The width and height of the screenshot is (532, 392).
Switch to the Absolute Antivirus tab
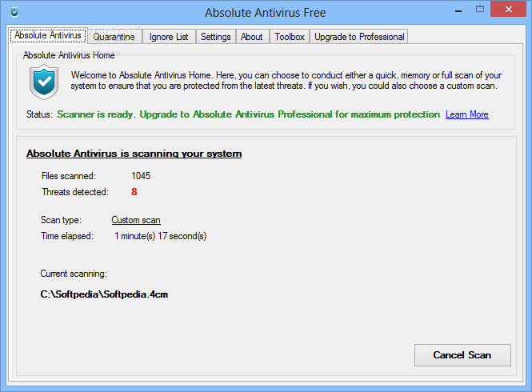(48, 35)
